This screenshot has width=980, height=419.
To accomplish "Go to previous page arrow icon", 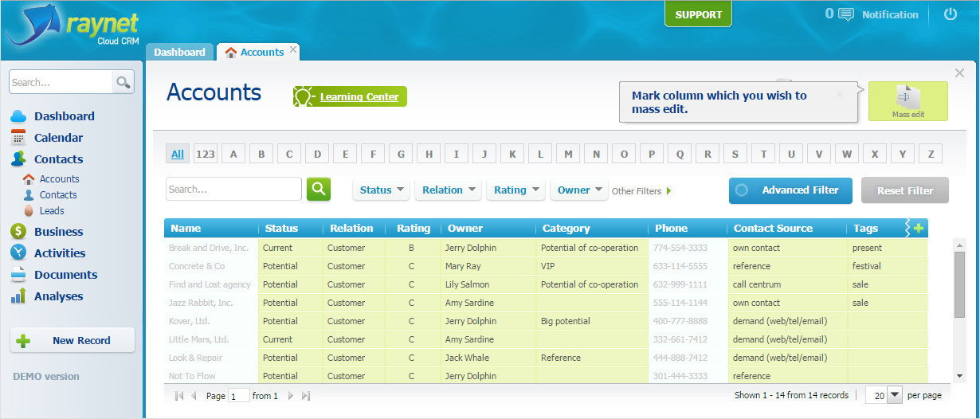I will click(194, 396).
